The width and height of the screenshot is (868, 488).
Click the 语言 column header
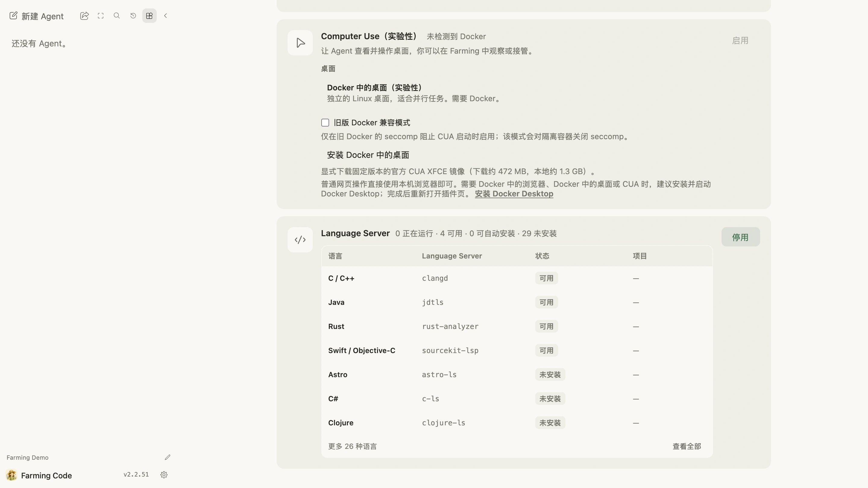(x=335, y=256)
